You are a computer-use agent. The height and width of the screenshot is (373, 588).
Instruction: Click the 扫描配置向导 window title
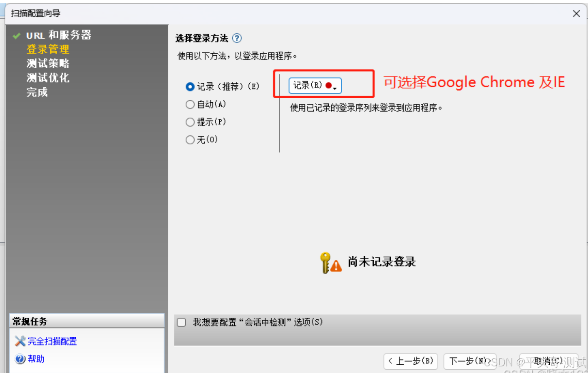pos(36,13)
